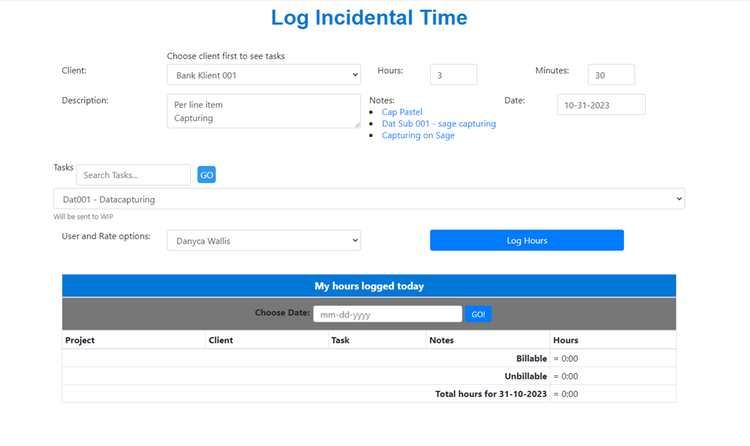Click the Hours input field
750x446 pixels.
[x=453, y=75]
